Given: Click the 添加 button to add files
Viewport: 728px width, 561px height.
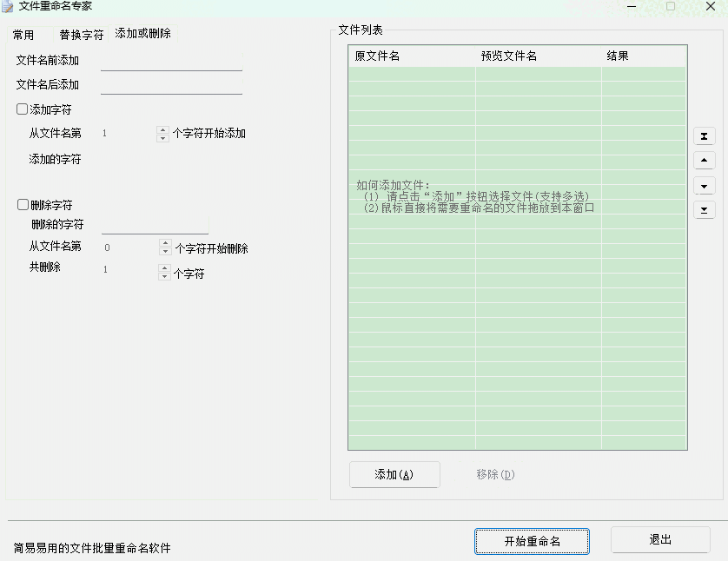Looking at the screenshot, I should pyautogui.click(x=394, y=474).
